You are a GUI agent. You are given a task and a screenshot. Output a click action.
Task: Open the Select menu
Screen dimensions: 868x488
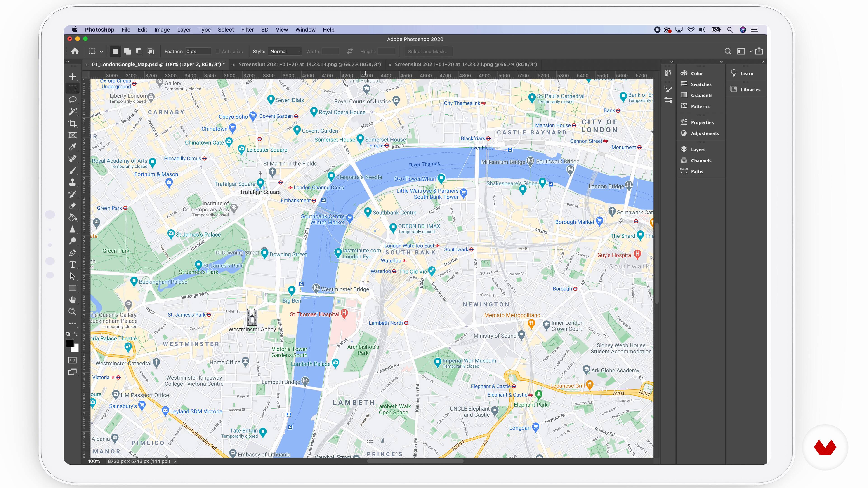click(x=226, y=30)
